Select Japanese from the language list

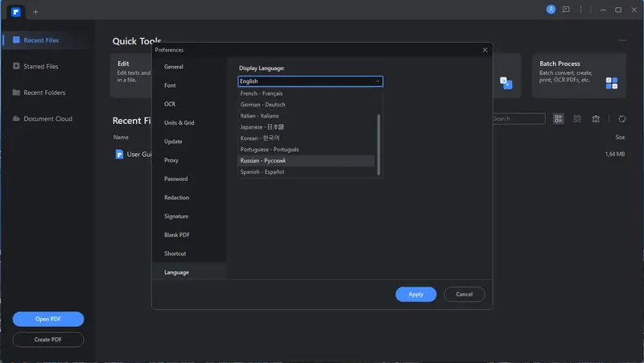point(306,127)
